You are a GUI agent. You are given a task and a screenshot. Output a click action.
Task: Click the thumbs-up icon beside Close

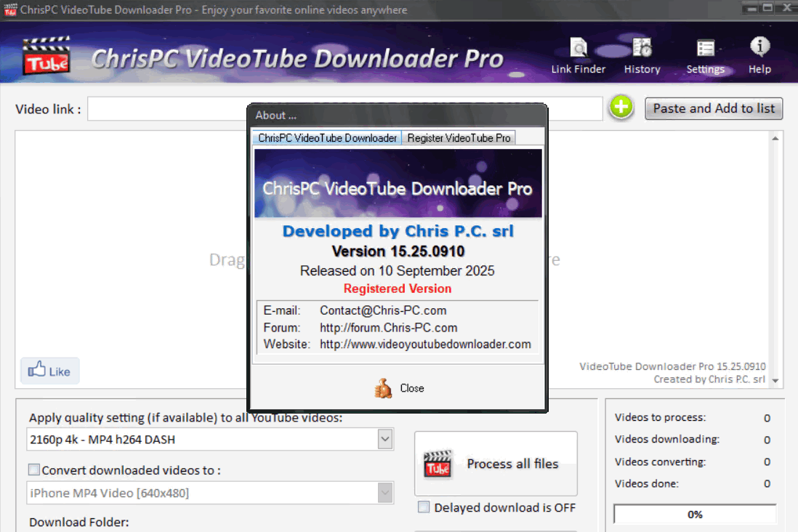point(383,388)
